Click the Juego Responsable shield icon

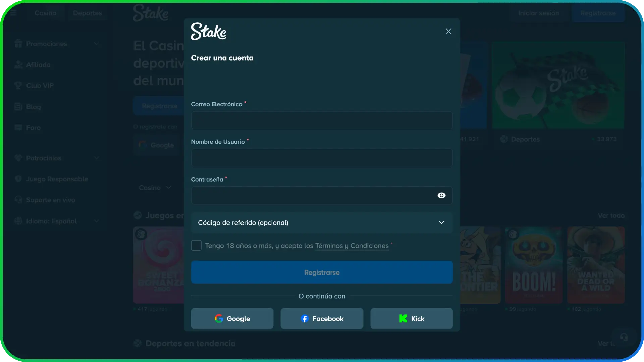tap(18, 179)
